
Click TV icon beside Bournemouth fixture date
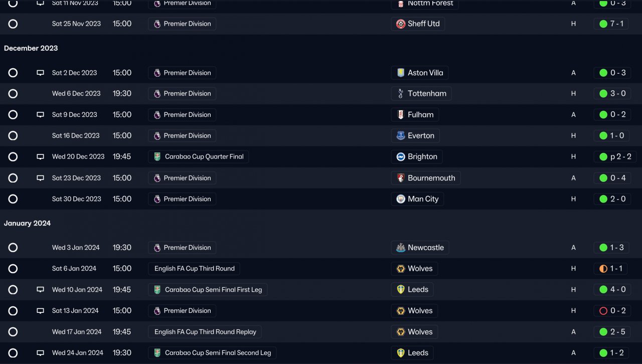tap(40, 178)
